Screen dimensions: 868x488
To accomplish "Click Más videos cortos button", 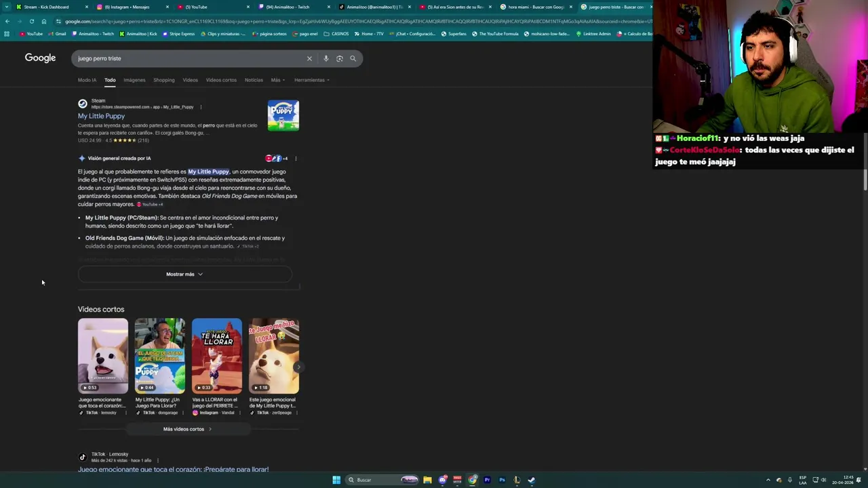I will (188, 429).
